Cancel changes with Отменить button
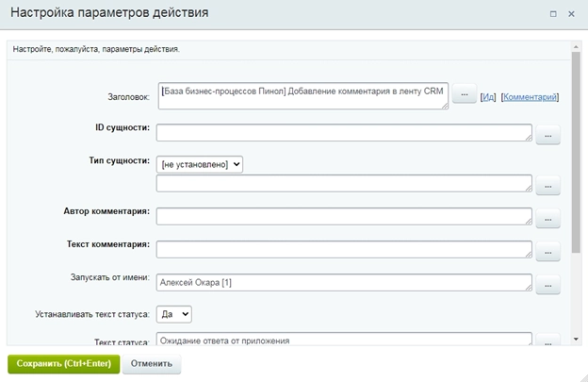Image resolution: width=588 pixels, height=382 pixels. coord(152,364)
